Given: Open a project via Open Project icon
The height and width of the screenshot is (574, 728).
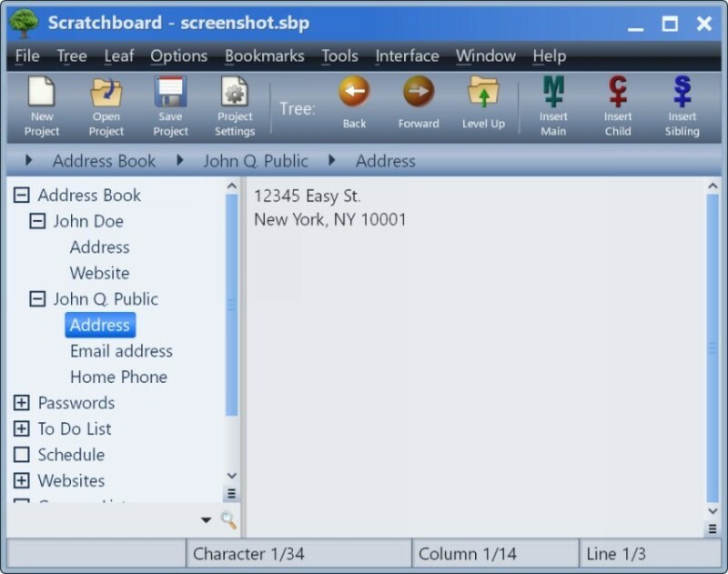Looking at the screenshot, I should click(x=106, y=94).
